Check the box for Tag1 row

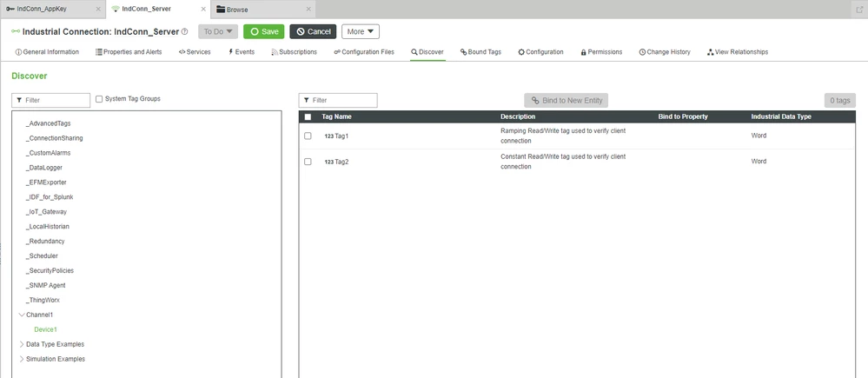tap(308, 136)
